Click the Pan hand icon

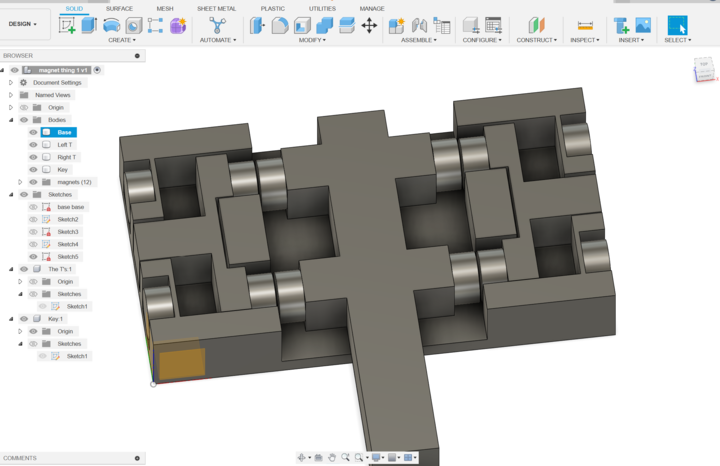[x=332, y=457]
